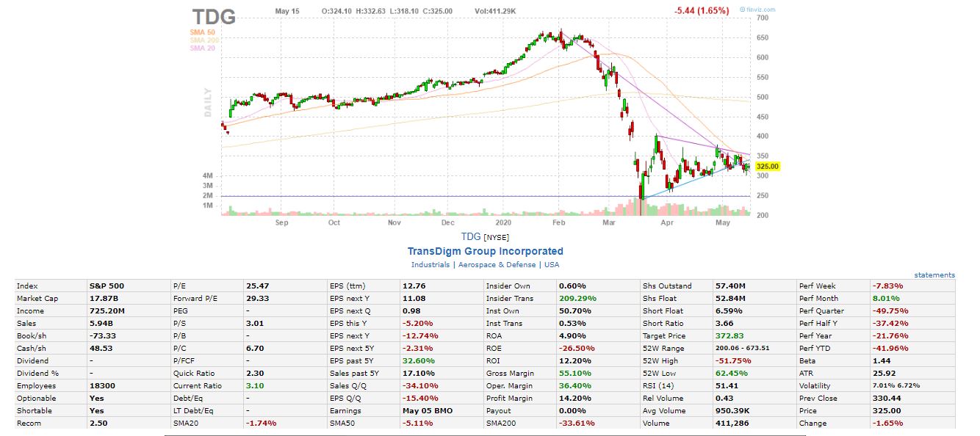
Task: Click the Insider Own 0.60% value
Action: coord(571,286)
